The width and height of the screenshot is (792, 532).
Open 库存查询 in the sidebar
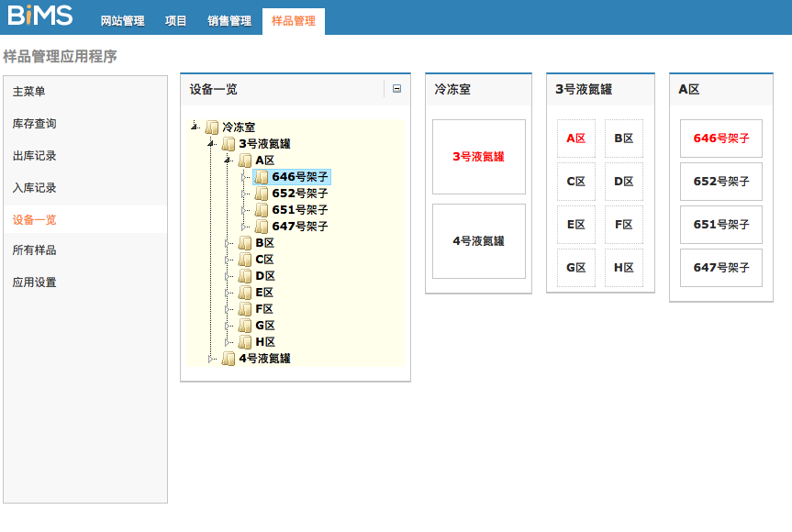coord(34,124)
